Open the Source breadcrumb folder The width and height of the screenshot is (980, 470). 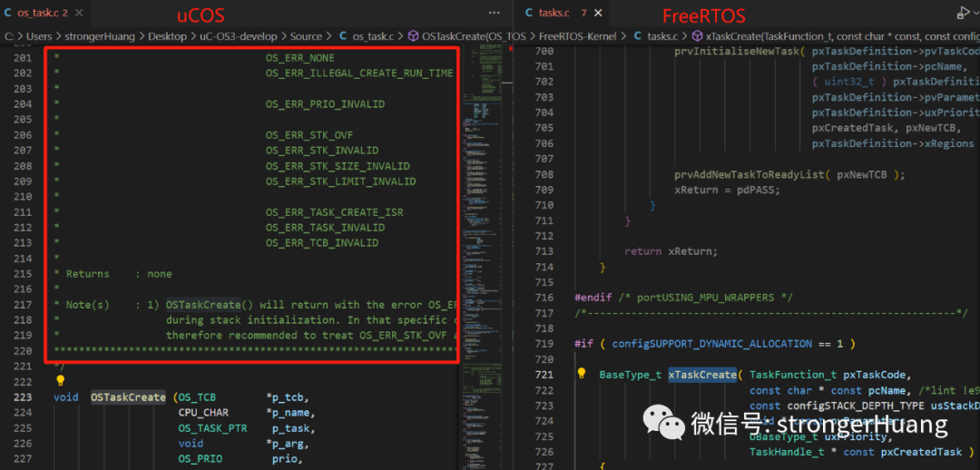pyautogui.click(x=307, y=36)
